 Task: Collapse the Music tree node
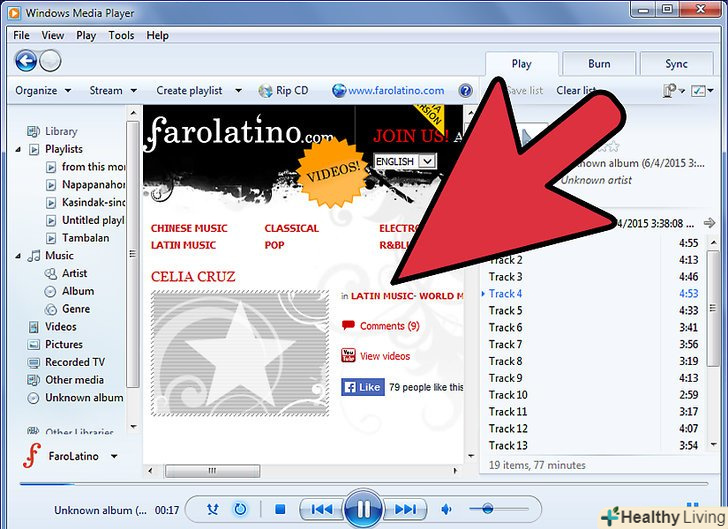click(x=18, y=256)
